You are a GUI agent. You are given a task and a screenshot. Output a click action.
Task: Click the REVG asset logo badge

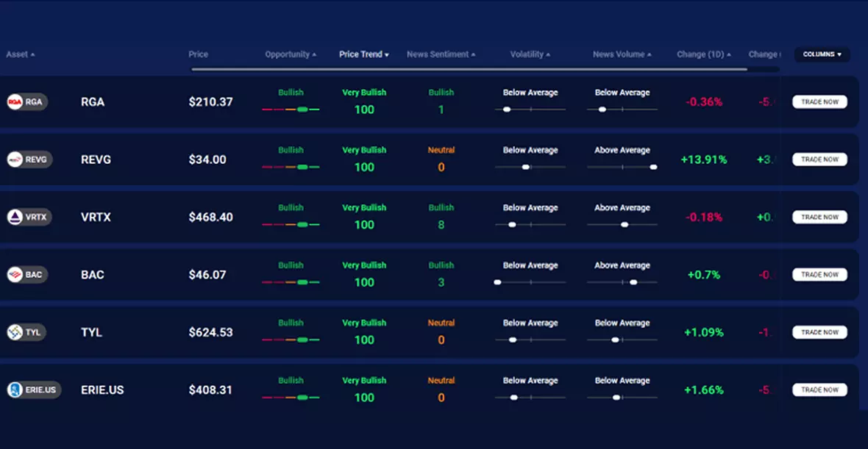29,159
